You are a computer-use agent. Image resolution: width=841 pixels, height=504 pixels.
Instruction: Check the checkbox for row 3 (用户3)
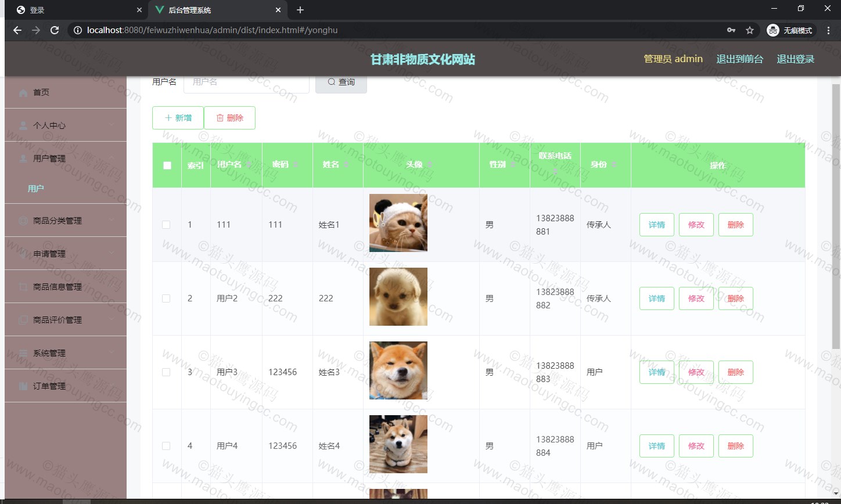point(166,372)
